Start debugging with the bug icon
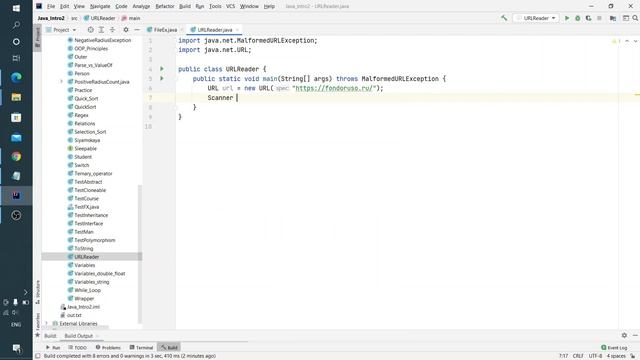Screen dimensions: 640x360 (578, 18)
